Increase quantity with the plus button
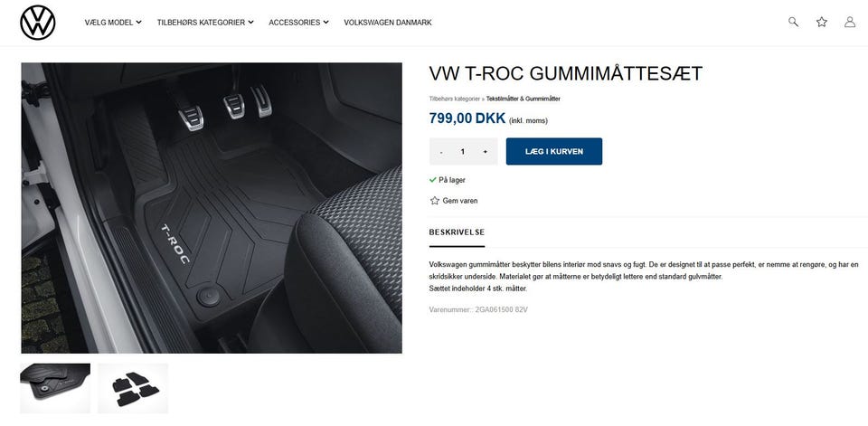Screen dimensions: 868x426 [486, 152]
